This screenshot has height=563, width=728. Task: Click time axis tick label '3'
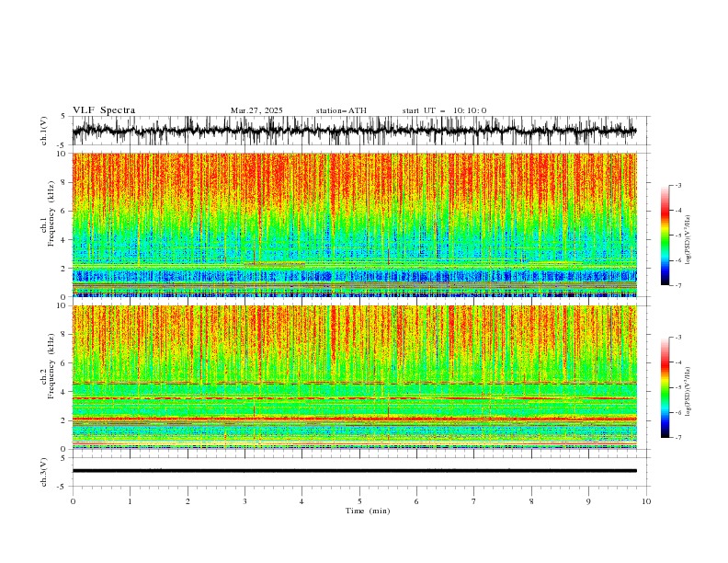(245, 501)
